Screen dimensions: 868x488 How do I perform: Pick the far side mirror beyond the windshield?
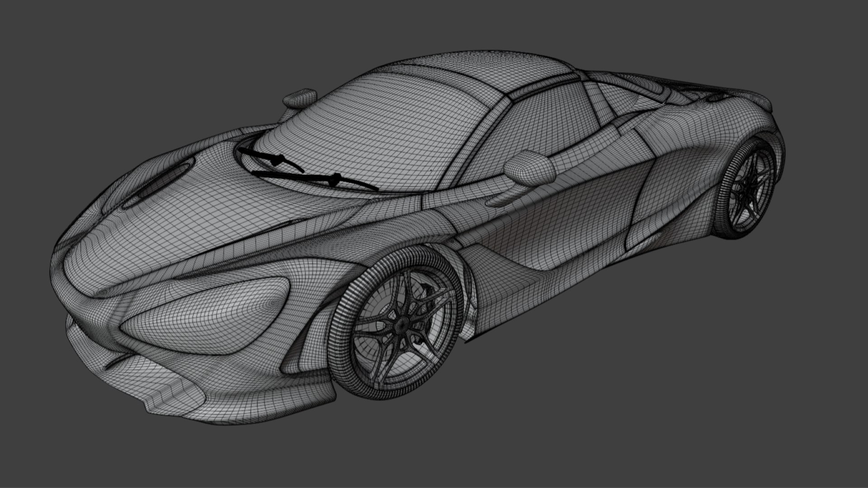click(299, 98)
